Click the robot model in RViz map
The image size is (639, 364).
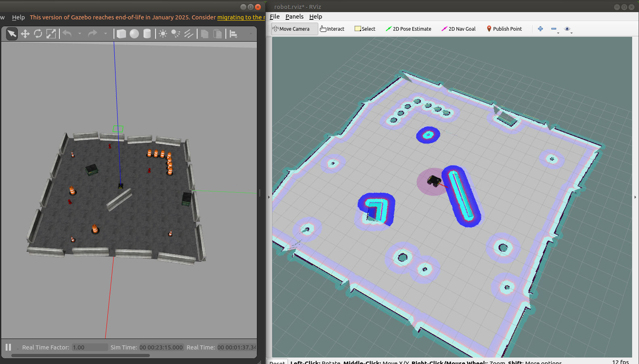[434, 181]
